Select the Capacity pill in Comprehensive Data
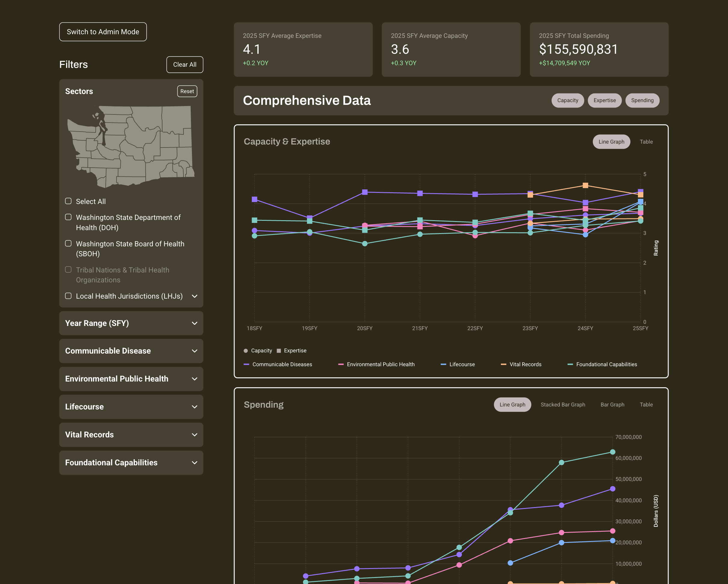The height and width of the screenshot is (584, 728). pyautogui.click(x=567, y=100)
